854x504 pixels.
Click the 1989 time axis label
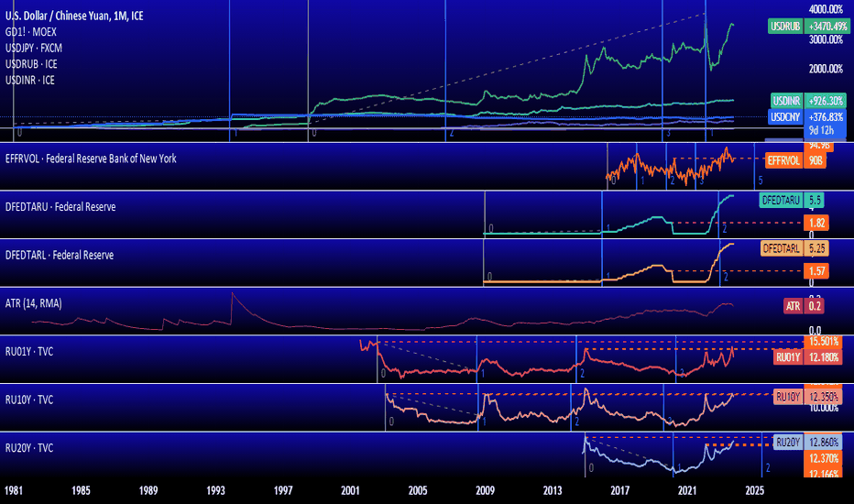148,491
